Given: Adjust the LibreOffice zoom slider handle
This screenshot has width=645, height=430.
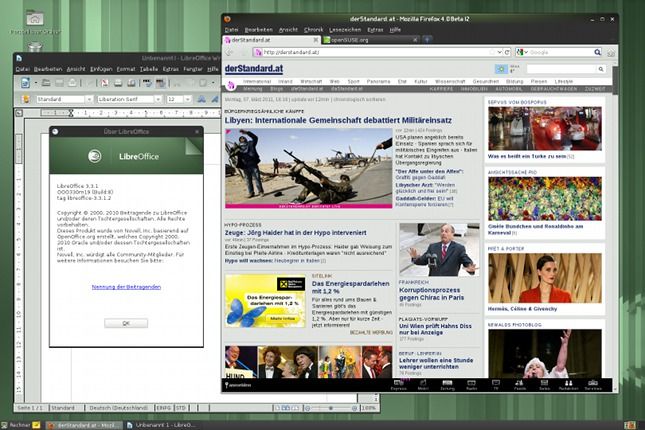Looking at the screenshot, I should point(330,408).
